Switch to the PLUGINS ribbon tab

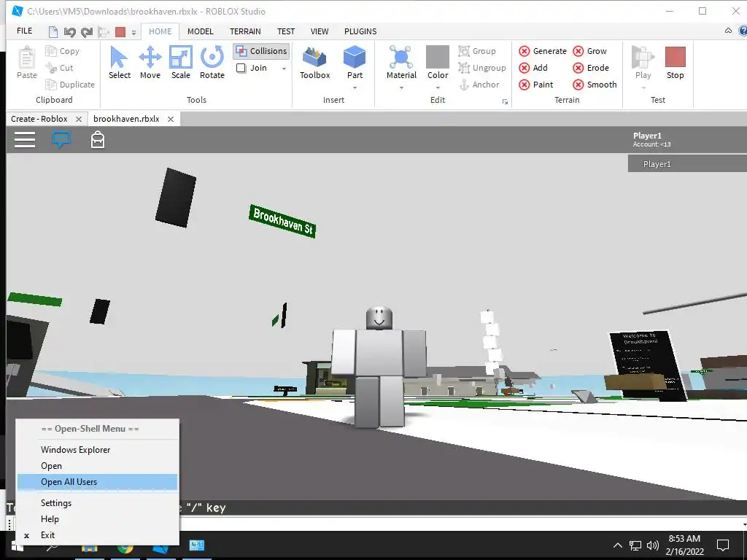tap(360, 31)
